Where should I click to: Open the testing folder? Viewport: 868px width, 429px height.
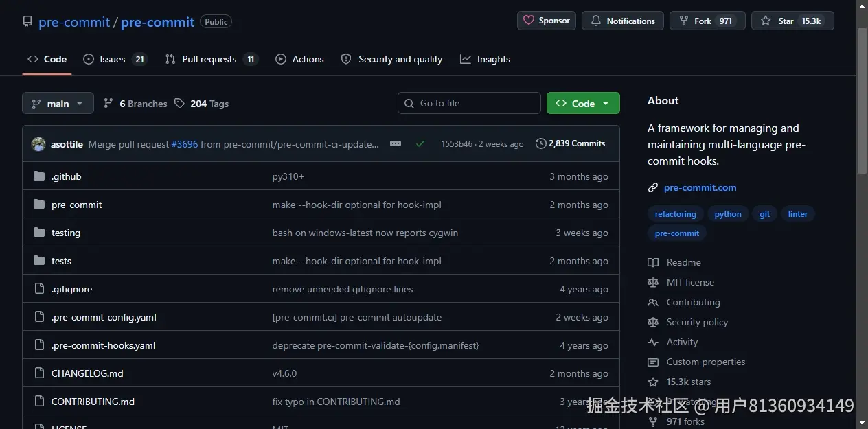66,233
